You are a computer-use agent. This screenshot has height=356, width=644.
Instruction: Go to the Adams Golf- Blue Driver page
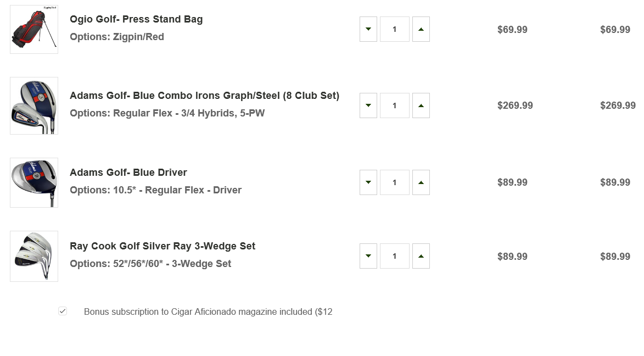pos(128,173)
